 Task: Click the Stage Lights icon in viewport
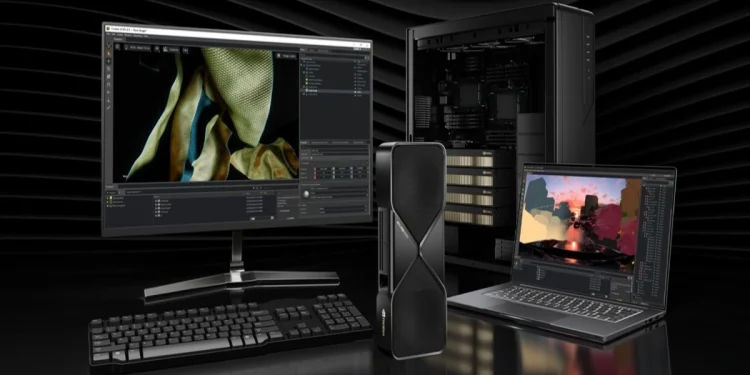coord(279,56)
